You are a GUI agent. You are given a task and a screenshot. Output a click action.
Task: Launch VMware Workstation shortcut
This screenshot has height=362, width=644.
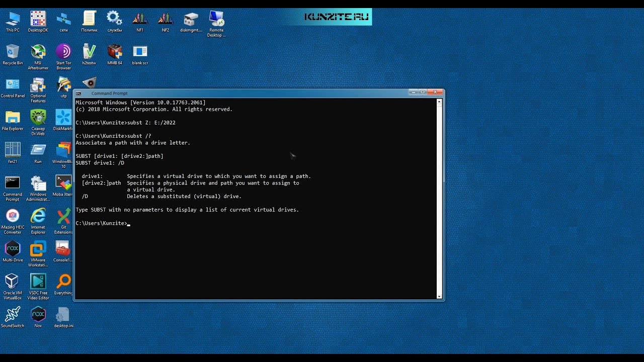38,254
